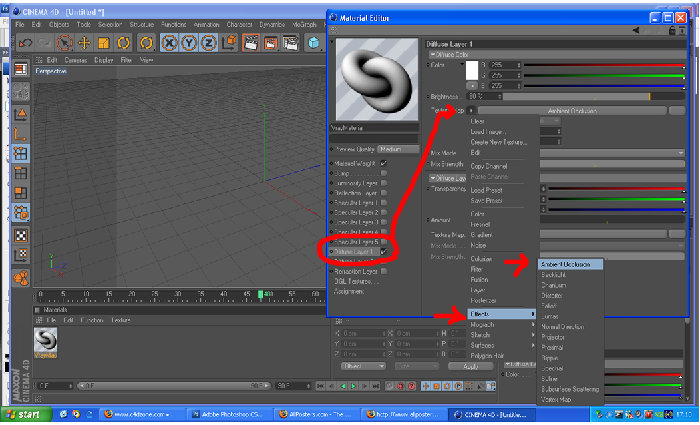Open the Tools menu
Image resolution: width=700 pixels, height=425 pixels.
coord(83,24)
